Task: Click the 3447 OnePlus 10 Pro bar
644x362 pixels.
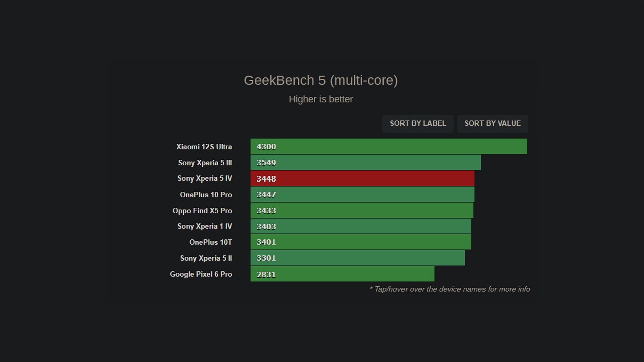Action: click(x=362, y=194)
